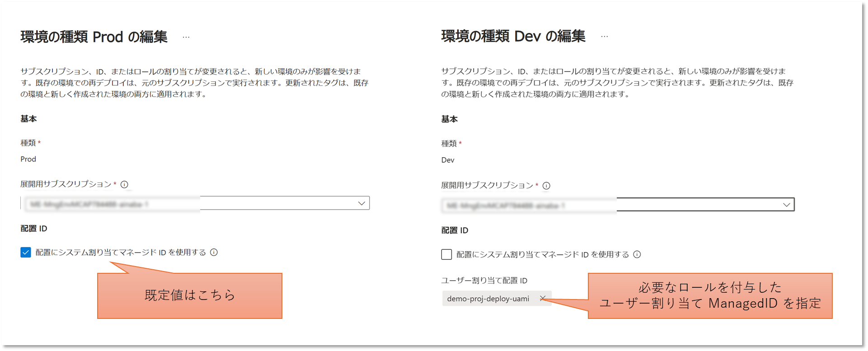The image size is (868, 351).
Task: Click the Prod type value text
Action: click(x=28, y=159)
